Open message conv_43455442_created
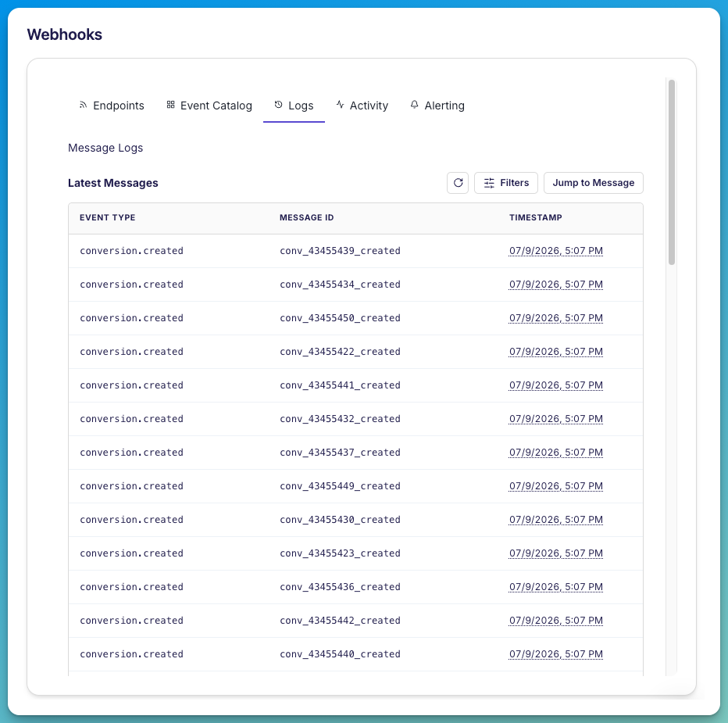 340,621
